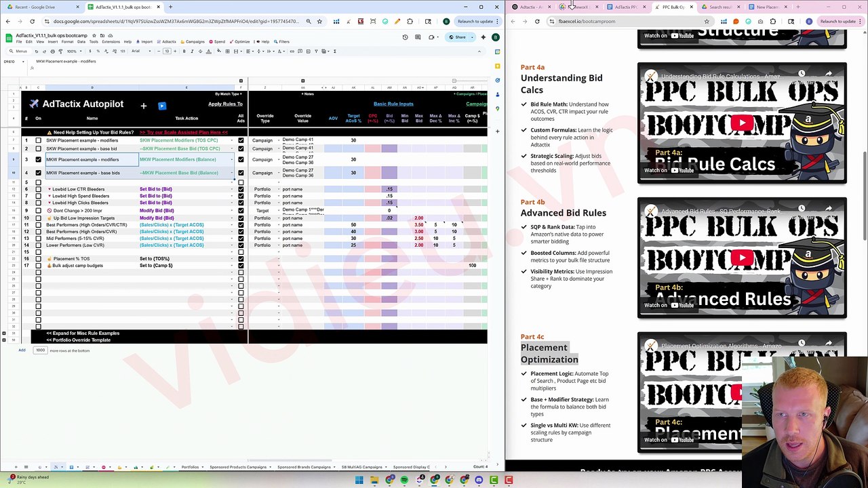Toggle All Ads checkbox for Placement % TOS row
The height and width of the screenshot is (488, 868).
point(241,259)
